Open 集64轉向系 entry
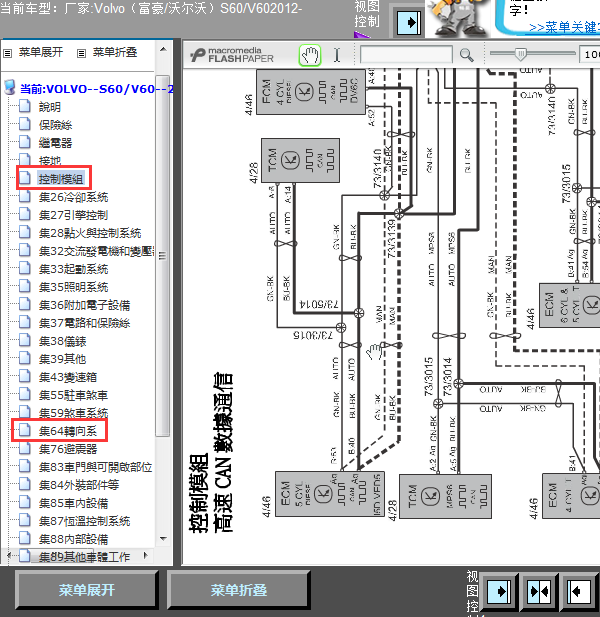 68,431
